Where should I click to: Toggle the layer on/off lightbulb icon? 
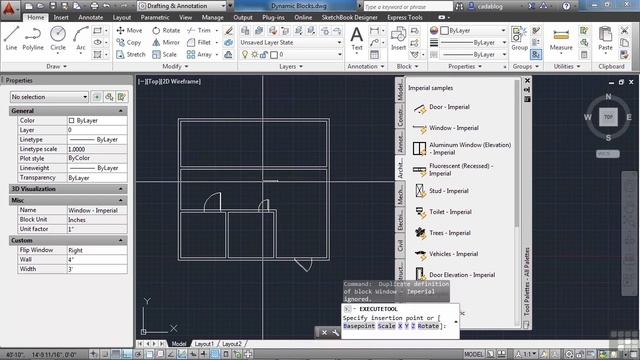point(244,54)
